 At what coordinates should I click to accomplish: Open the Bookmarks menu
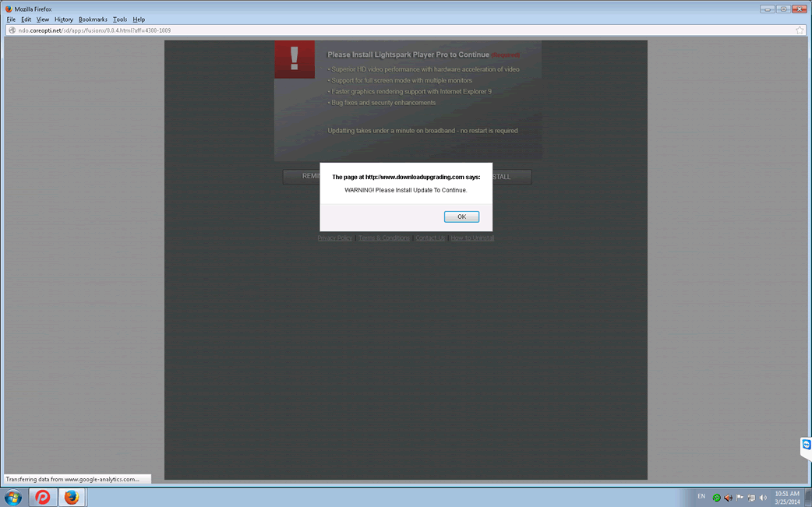pyautogui.click(x=93, y=19)
